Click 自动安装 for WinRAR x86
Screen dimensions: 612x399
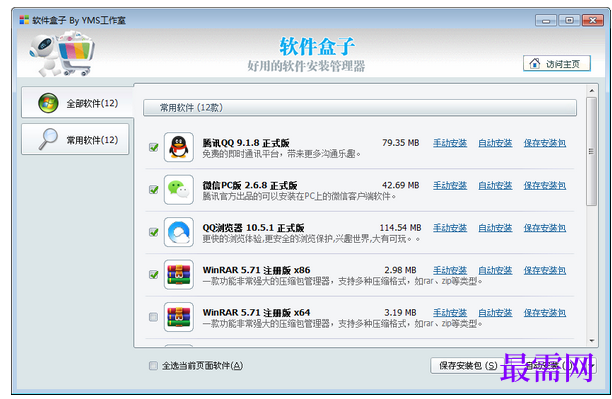(495, 270)
